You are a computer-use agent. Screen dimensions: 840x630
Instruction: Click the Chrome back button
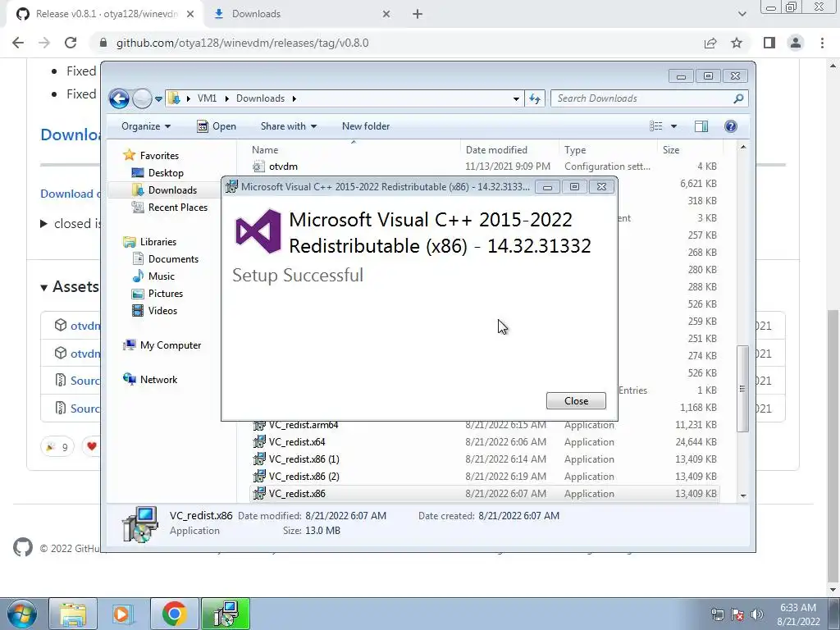tap(18, 43)
